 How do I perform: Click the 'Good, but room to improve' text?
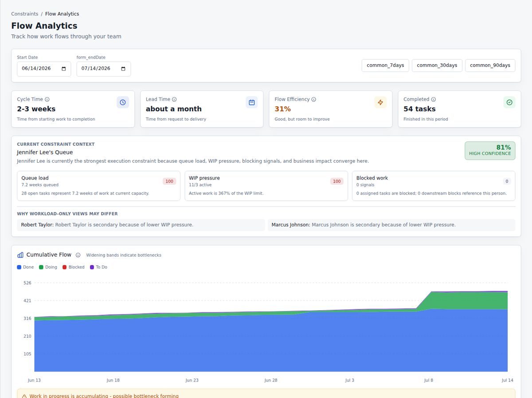[302, 119]
